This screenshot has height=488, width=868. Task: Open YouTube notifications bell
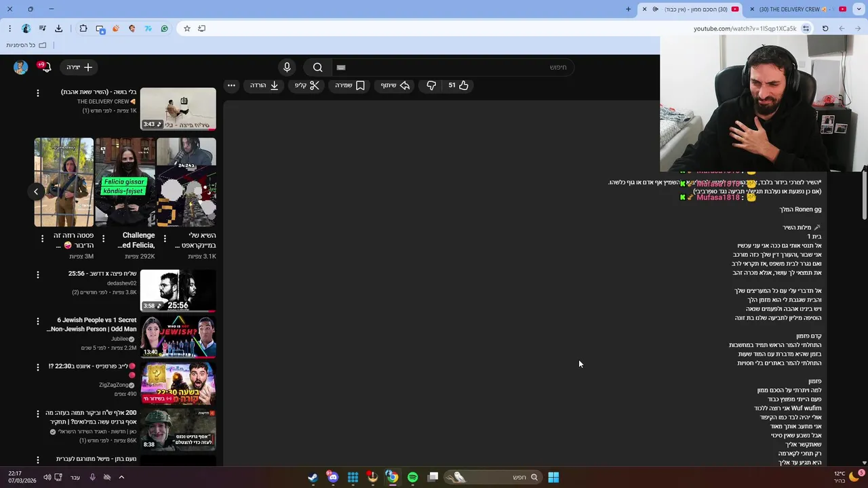(46, 67)
